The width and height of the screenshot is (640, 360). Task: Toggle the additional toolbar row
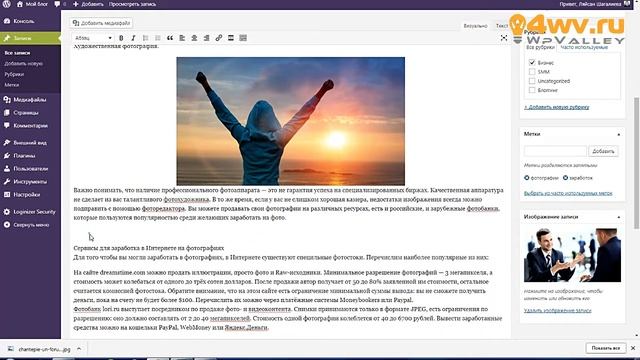243,38
